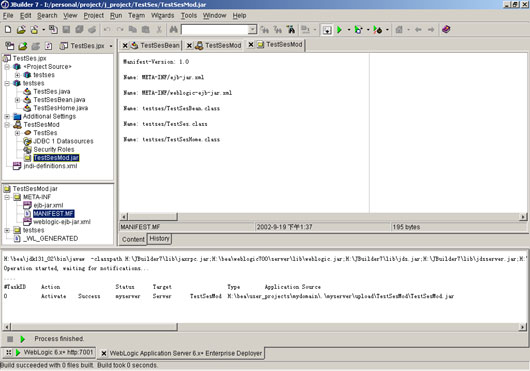The width and height of the screenshot is (530, 371).
Task: Open the Project menu
Action: pos(94,16)
